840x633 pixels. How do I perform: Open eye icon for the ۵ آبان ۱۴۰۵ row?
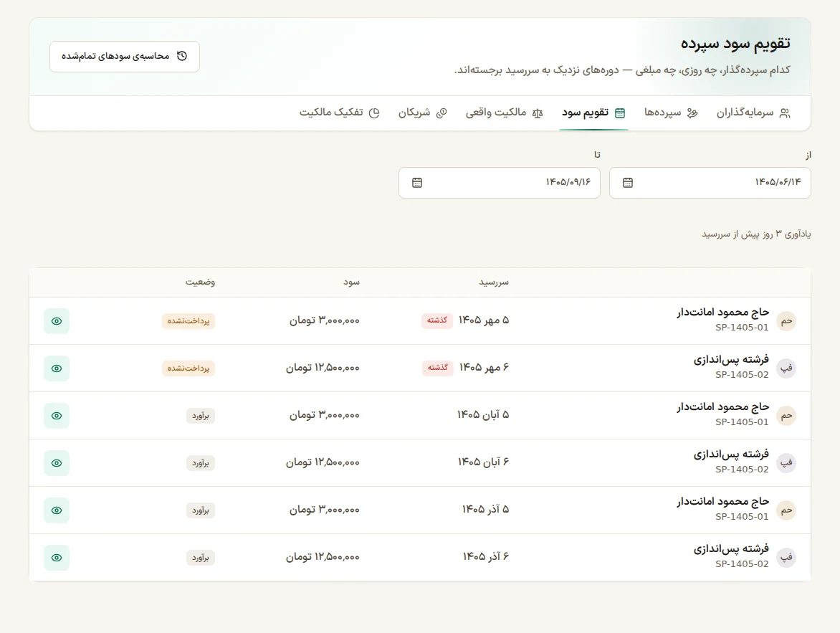point(57,415)
